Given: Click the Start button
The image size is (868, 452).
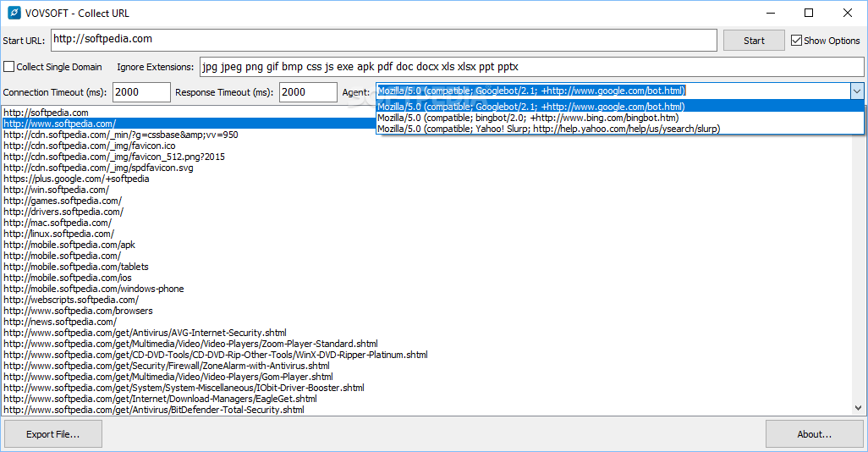Looking at the screenshot, I should pyautogui.click(x=754, y=41).
